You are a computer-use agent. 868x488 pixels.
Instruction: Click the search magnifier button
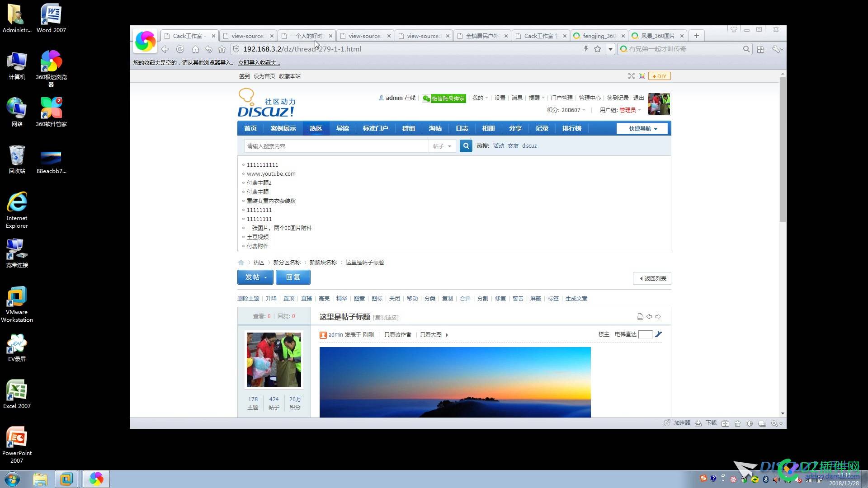466,145
